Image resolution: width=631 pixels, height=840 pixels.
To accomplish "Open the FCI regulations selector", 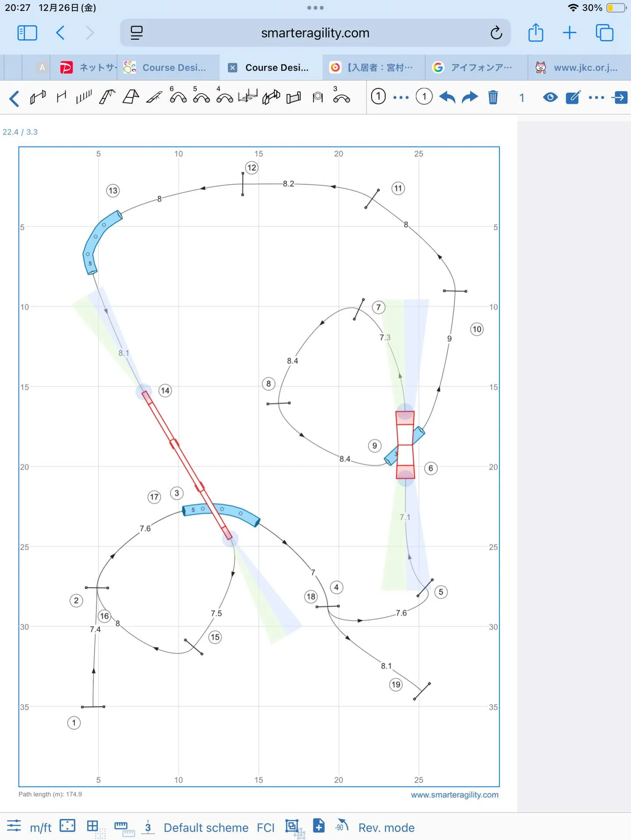I will pyautogui.click(x=266, y=827).
